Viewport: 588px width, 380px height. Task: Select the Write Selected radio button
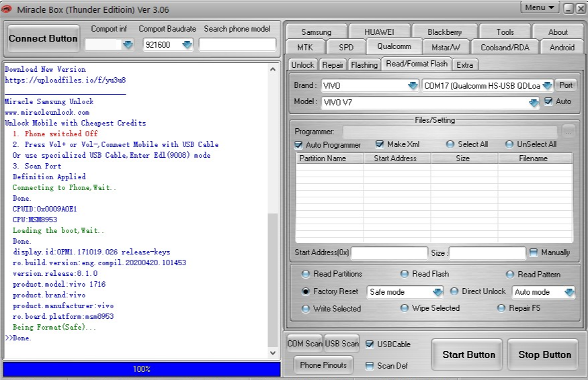[x=306, y=309]
